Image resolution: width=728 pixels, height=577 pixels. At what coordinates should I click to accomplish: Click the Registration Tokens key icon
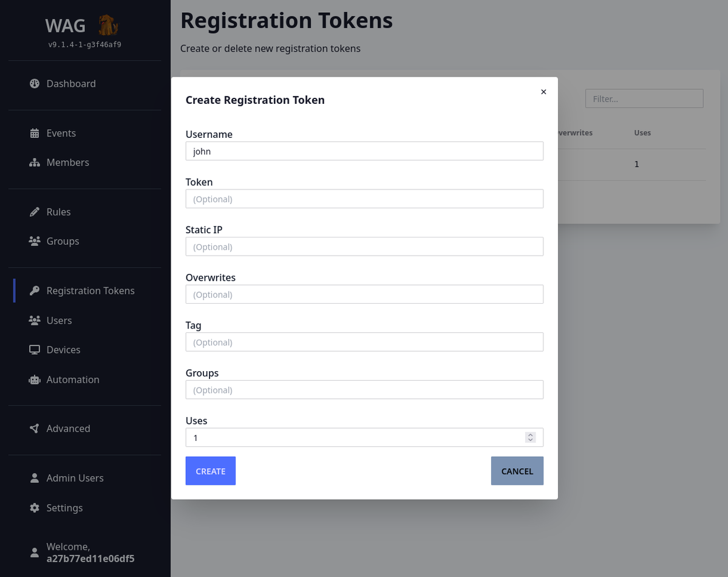[35, 291]
